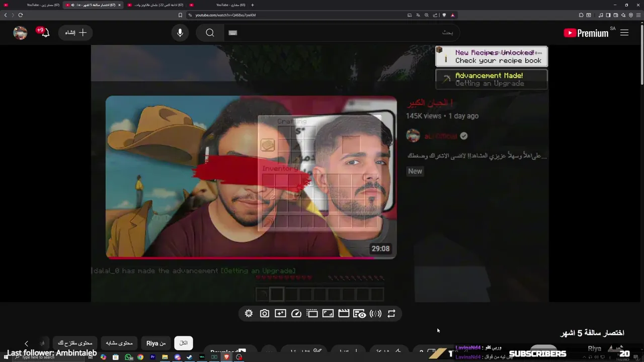Open the suggested video title link
This screenshot has height=362, width=644.
pos(430,103)
